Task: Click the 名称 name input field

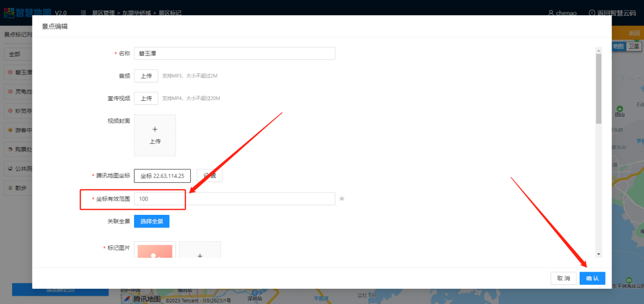Action: click(x=234, y=53)
